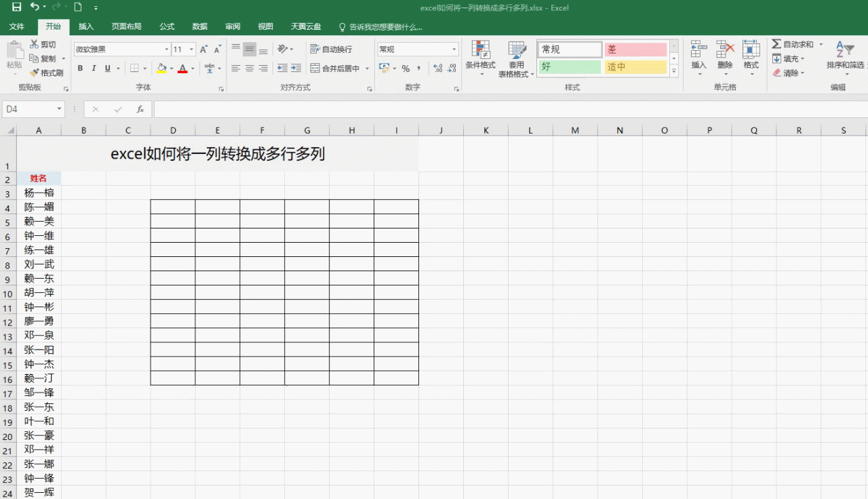Toggle Merge and Center (合并后居中)
The image size is (868, 499).
coord(336,68)
